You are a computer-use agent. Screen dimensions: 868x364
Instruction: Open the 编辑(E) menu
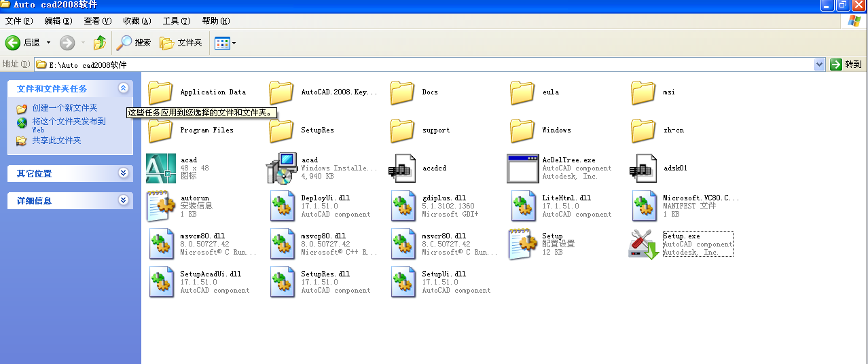[58, 21]
